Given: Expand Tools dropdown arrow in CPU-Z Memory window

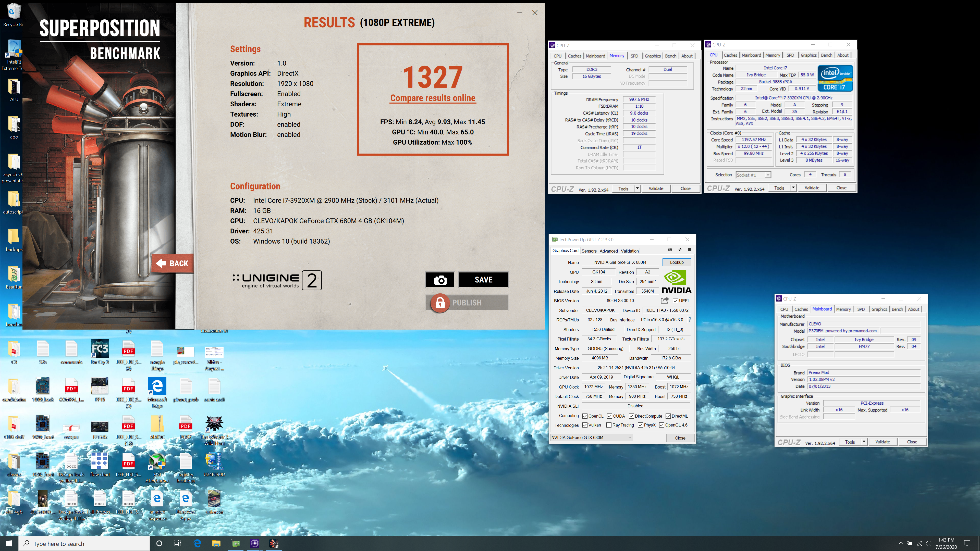Looking at the screenshot, I should [637, 188].
